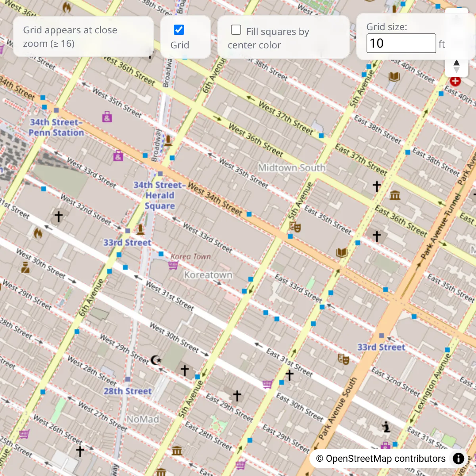This screenshot has height=476, width=476.
Task: Select the library book icon near East 40th Street
Action: click(x=394, y=77)
